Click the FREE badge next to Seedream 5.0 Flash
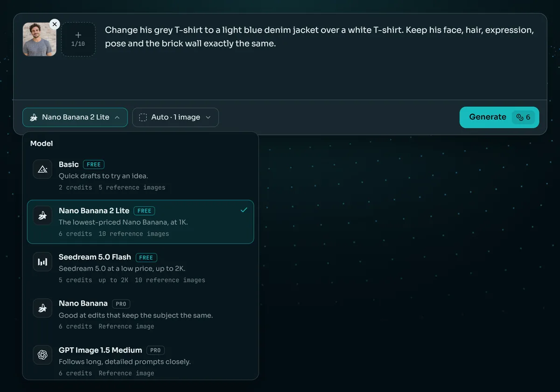Image resolution: width=560 pixels, height=392 pixels. (x=146, y=258)
